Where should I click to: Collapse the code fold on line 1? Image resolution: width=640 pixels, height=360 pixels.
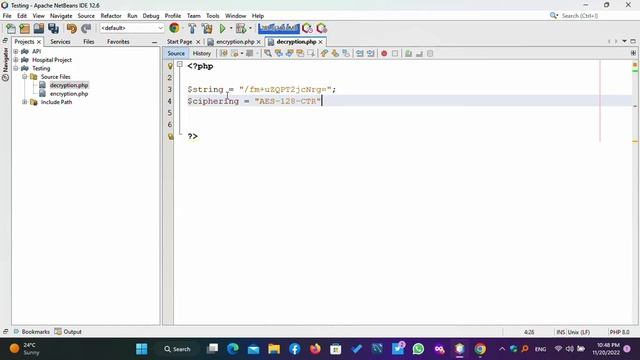180,64
